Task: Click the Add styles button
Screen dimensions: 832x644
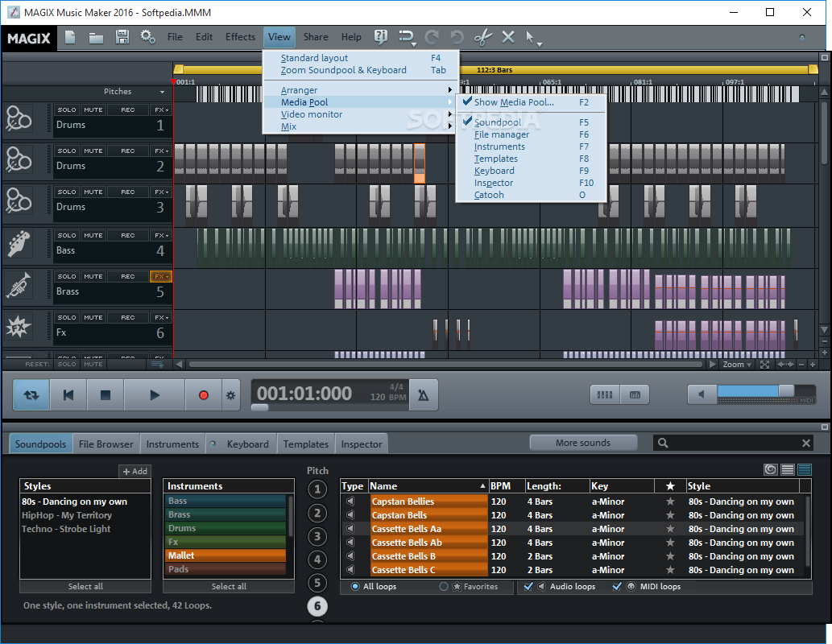Action: [x=135, y=471]
